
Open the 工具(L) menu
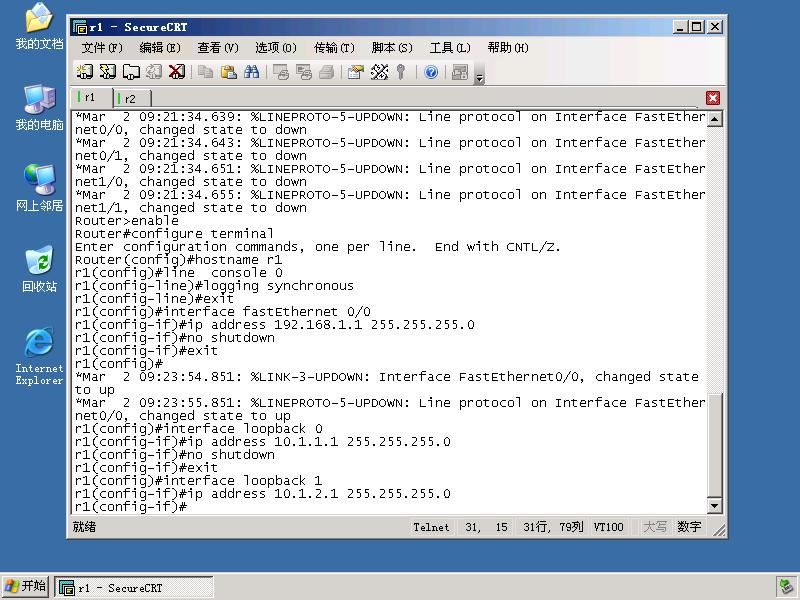point(450,48)
